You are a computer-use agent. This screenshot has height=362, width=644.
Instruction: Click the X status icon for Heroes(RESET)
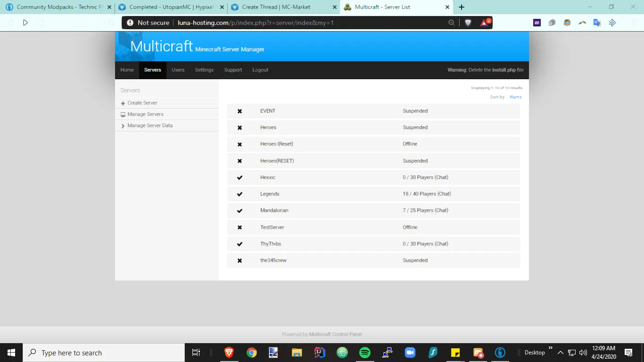pyautogui.click(x=239, y=161)
